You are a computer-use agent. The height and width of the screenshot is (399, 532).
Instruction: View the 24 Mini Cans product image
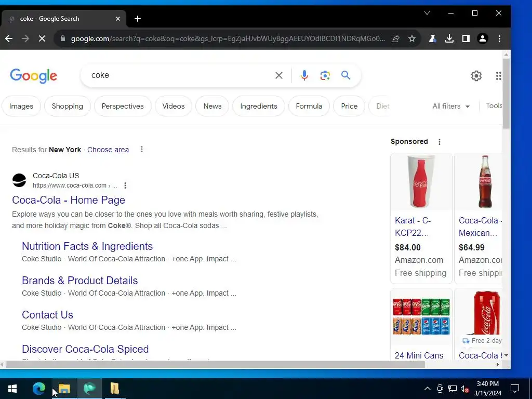(421, 316)
